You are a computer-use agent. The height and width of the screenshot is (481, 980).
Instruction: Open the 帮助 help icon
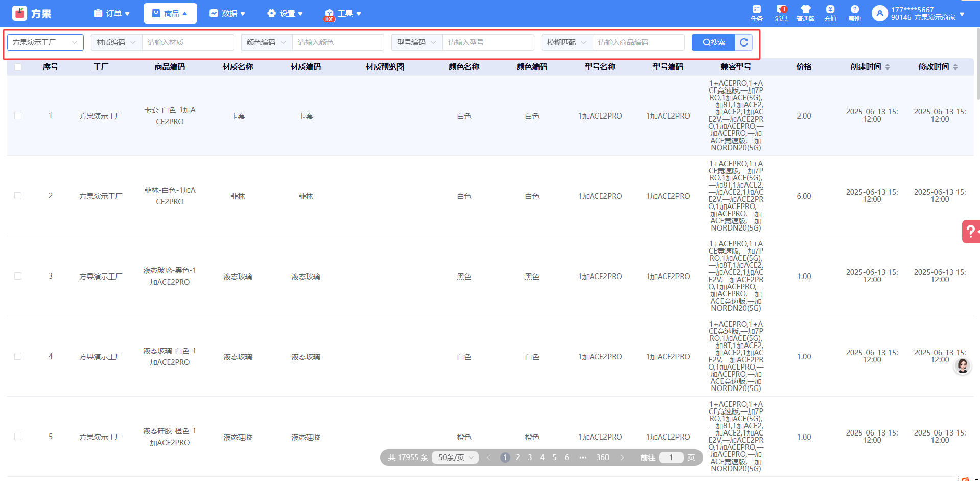[x=854, y=13]
